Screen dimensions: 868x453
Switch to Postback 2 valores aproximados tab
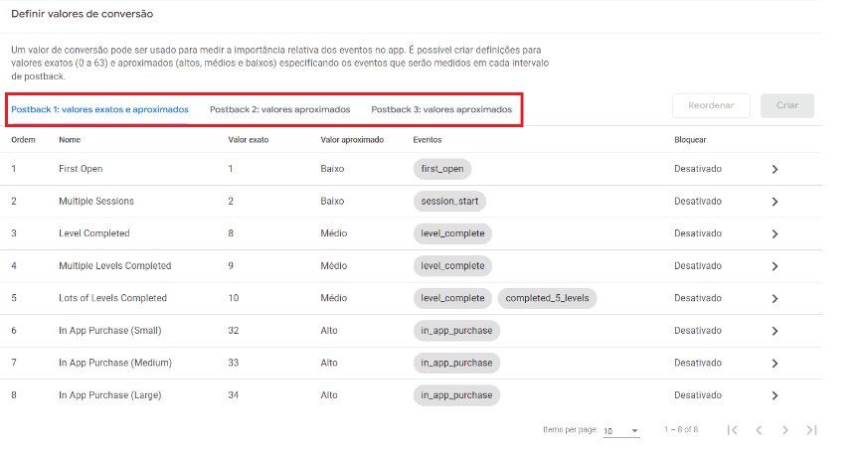click(279, 109)
